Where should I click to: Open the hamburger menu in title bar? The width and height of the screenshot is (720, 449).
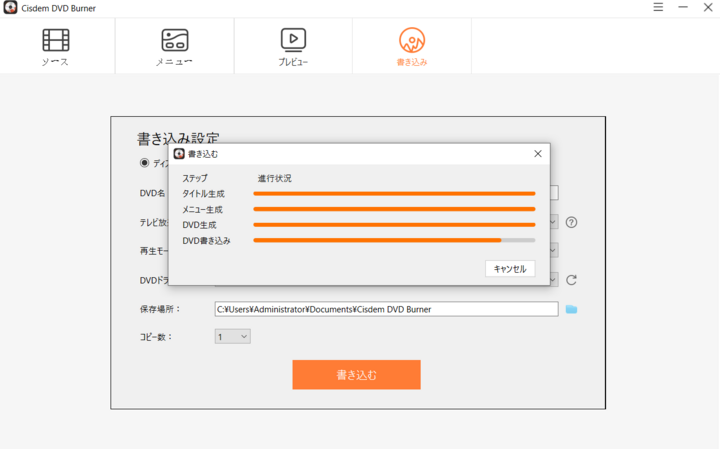point(658,7)
